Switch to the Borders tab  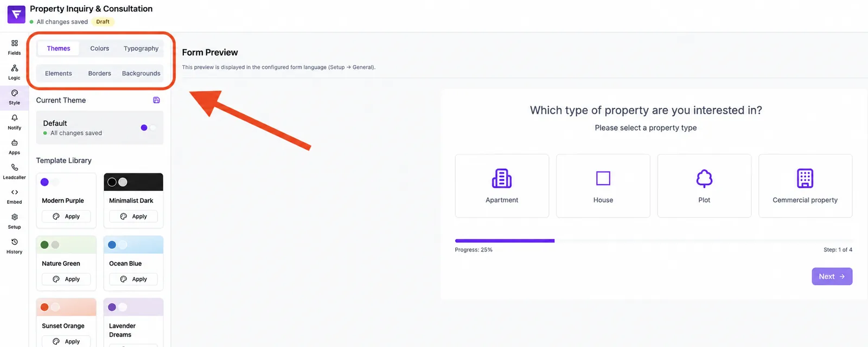click(x=100, y=73)
